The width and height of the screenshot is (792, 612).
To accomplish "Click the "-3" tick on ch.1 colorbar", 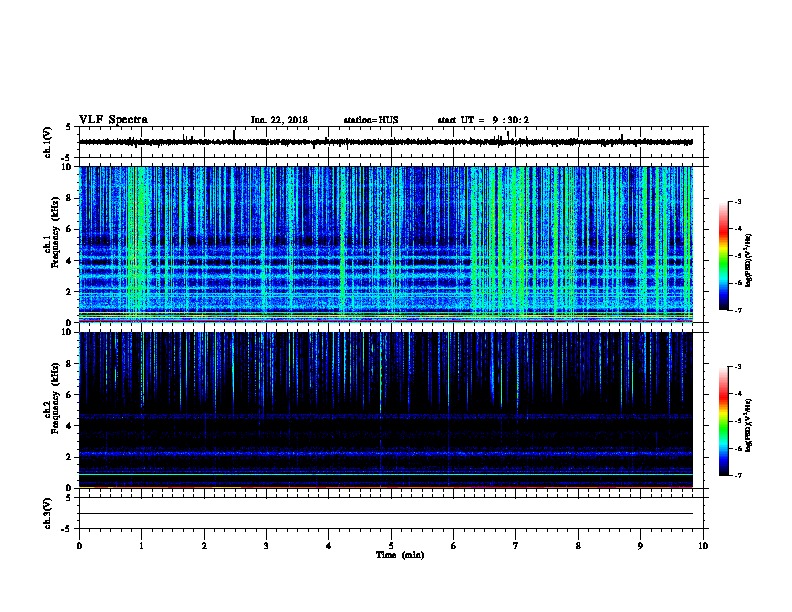I will [x=737, y=201].
